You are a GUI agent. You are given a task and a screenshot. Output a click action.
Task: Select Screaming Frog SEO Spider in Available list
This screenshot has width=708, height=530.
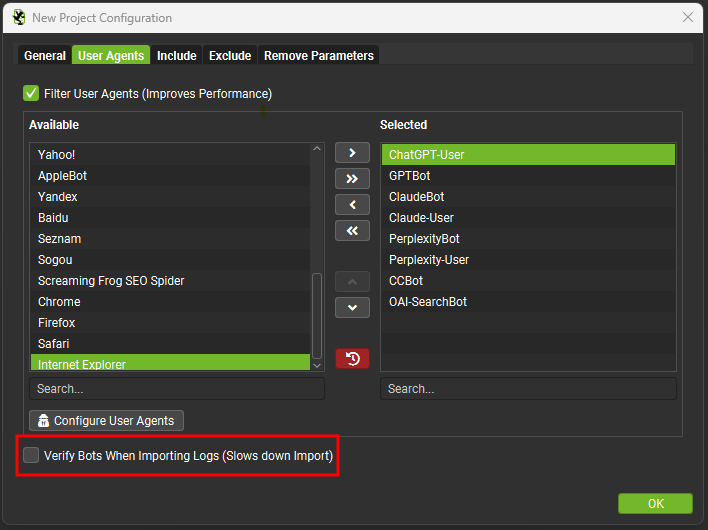point(111,281)
